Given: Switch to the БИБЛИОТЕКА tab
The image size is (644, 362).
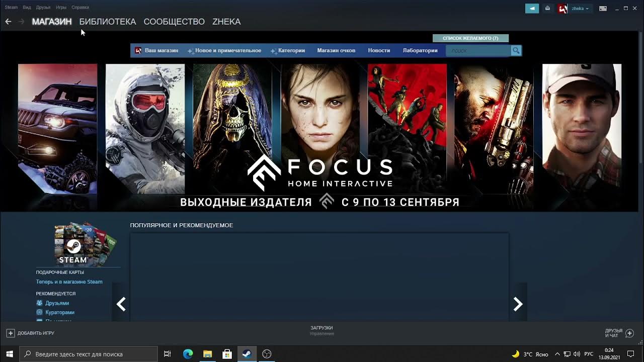Looking at the screenshot, I should point(108,22).
